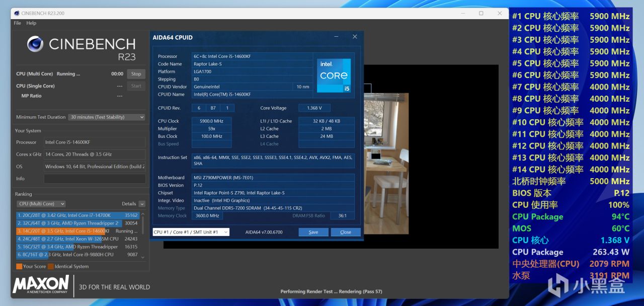Select the Core i9-9880H ranking row
644x306 pixels.
point(77,255)
